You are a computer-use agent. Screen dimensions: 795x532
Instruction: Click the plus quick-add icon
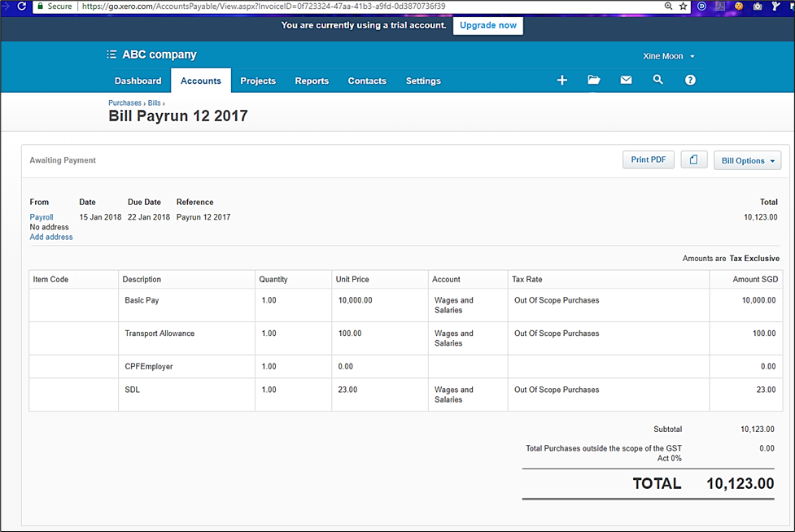point(561,80)
